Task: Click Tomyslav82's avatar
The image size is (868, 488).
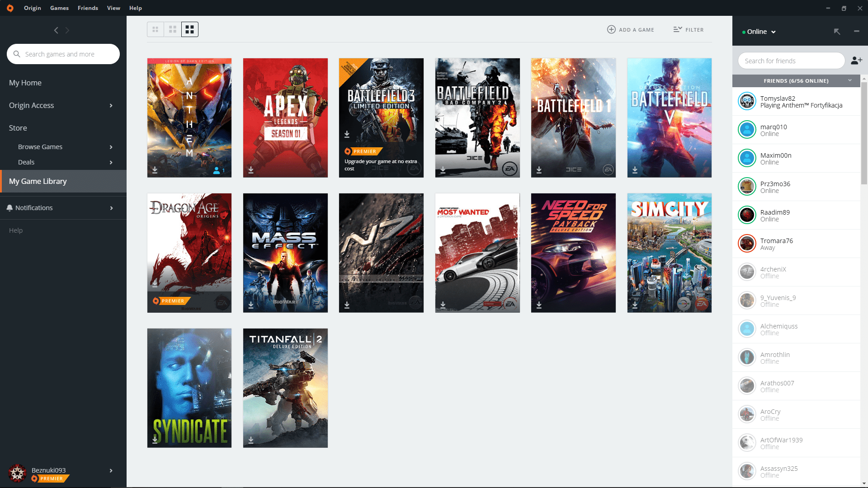Action: (747, 101)
